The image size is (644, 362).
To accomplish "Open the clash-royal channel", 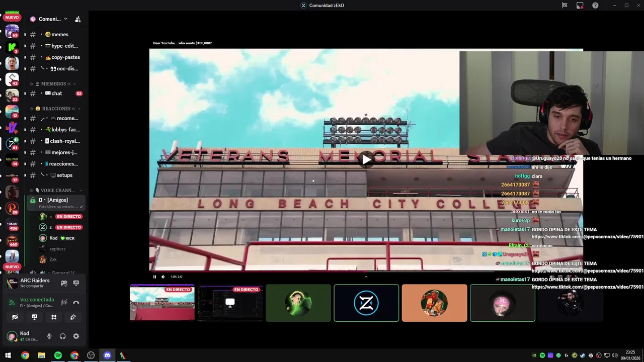I will 56,141.
